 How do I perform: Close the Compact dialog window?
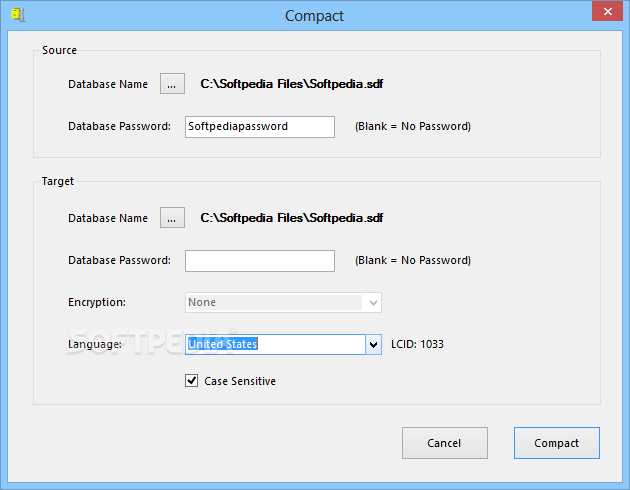[x=603, y=12]
